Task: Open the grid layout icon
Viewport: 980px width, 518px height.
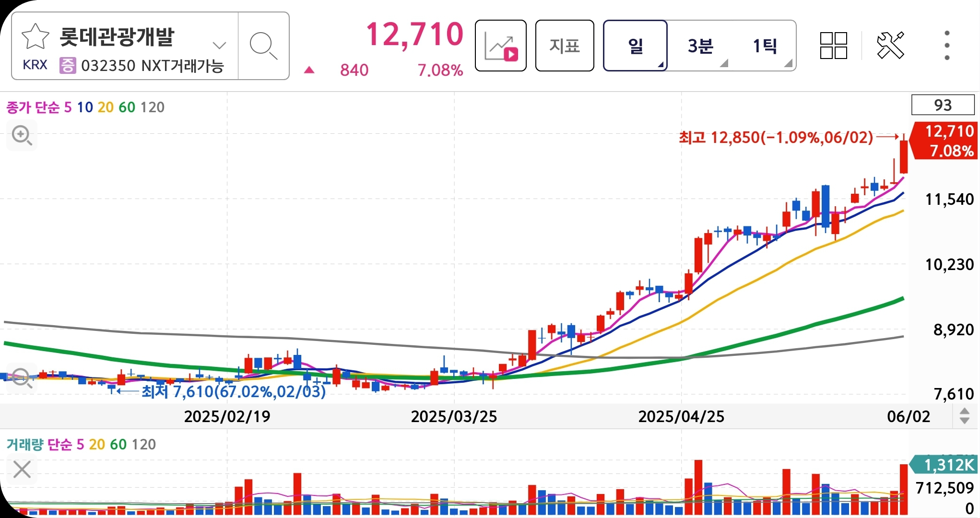Action: click(x=834, y=46)
